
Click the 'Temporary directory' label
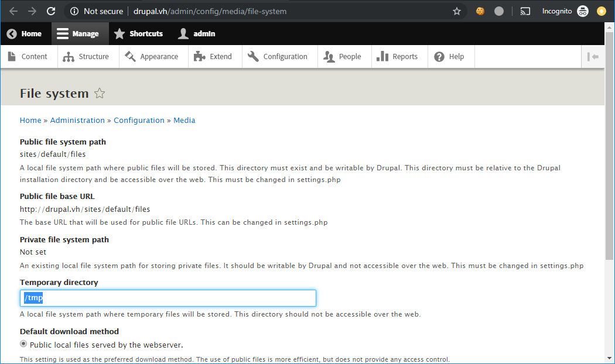click(x=59, y=283)
